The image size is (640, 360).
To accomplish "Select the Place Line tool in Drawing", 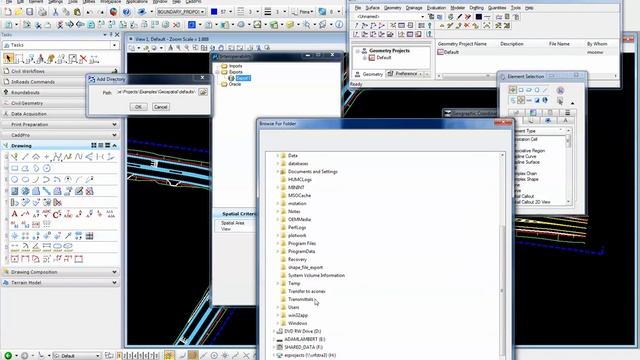I will point(25,157).
